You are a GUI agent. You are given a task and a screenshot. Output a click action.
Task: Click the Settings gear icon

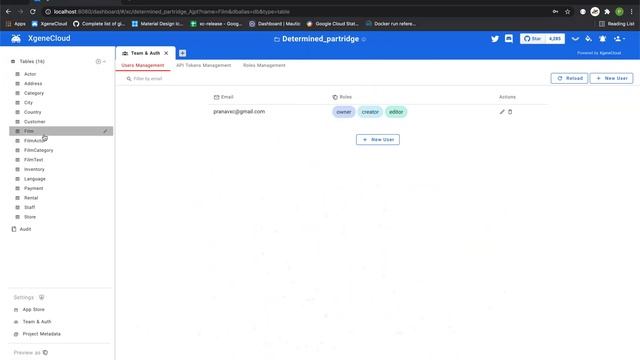tap(42, 297)
